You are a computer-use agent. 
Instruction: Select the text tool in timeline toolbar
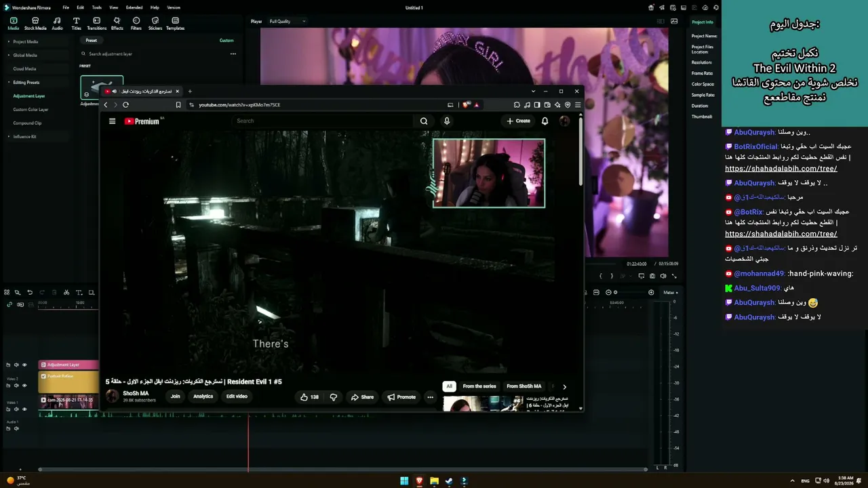click(x=79, y=293)
